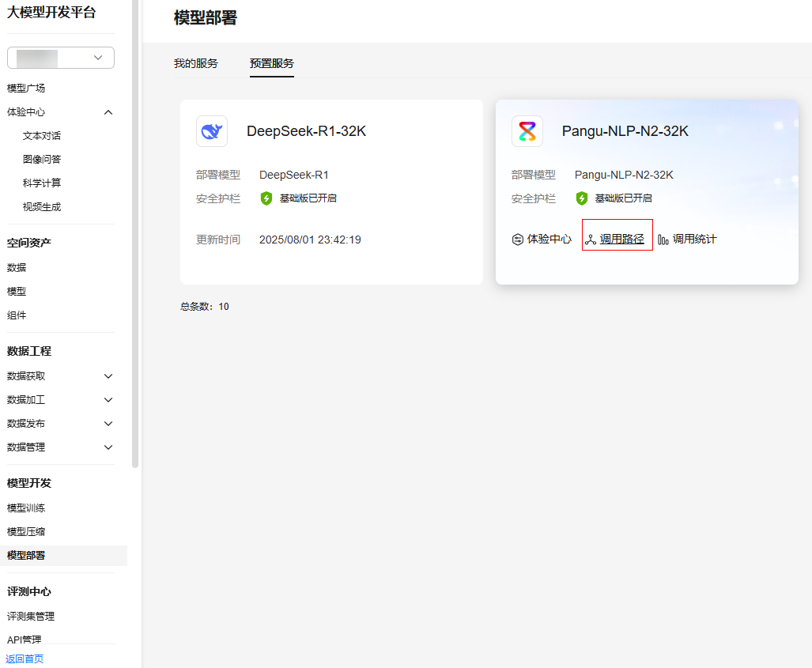Image resolution: width=812 pixels, height=668 pixels.
Task: Click the 调用路径 branch icon
Action: [x=591, y=240]
